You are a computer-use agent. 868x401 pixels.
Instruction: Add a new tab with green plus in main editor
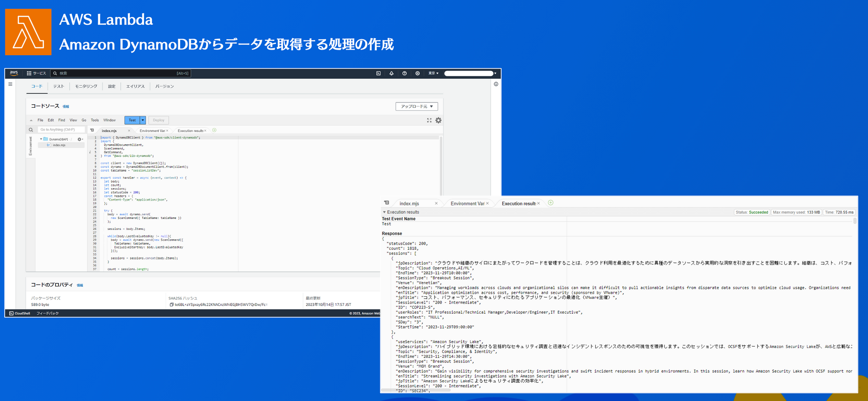[214, 130]
